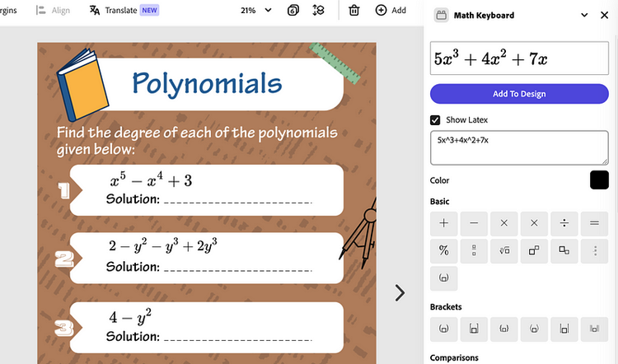Screen dimensions: 618x364
Task: Delete selection with trash icon
Action: (353, 10)
